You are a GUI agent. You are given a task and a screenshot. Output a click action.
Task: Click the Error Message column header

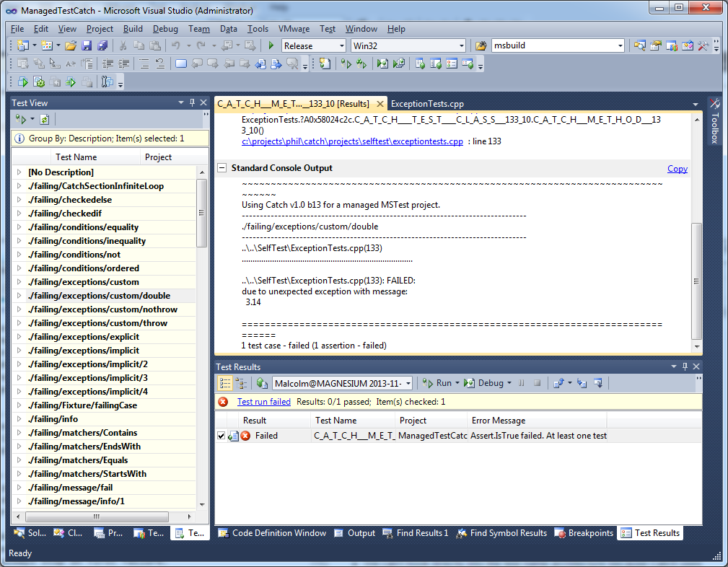pyautogui.click(x=536, y=421)
